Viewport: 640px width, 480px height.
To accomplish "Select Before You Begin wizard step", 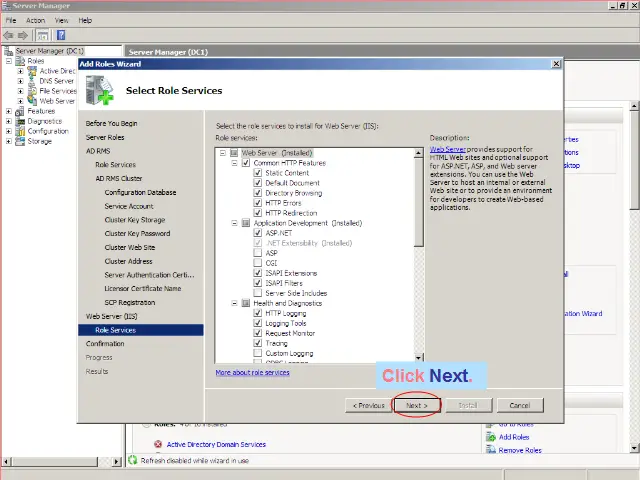I will click(111, 123).
